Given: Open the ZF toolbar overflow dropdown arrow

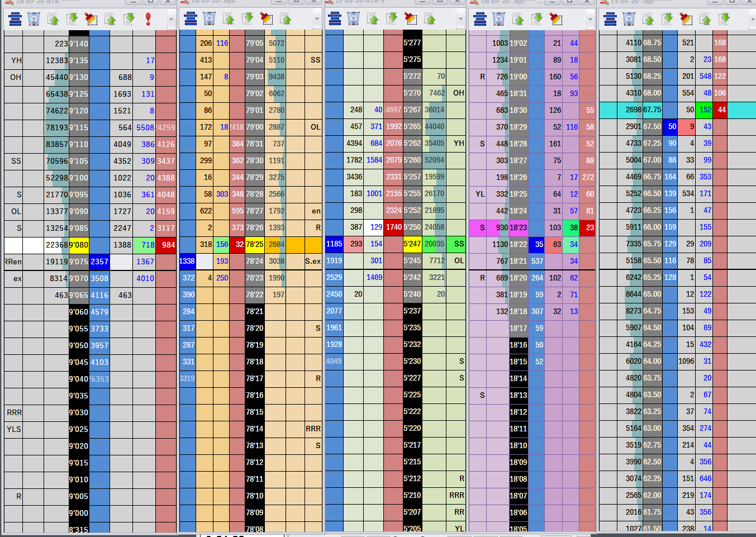Looking at the screenshot, I should 461,20.
